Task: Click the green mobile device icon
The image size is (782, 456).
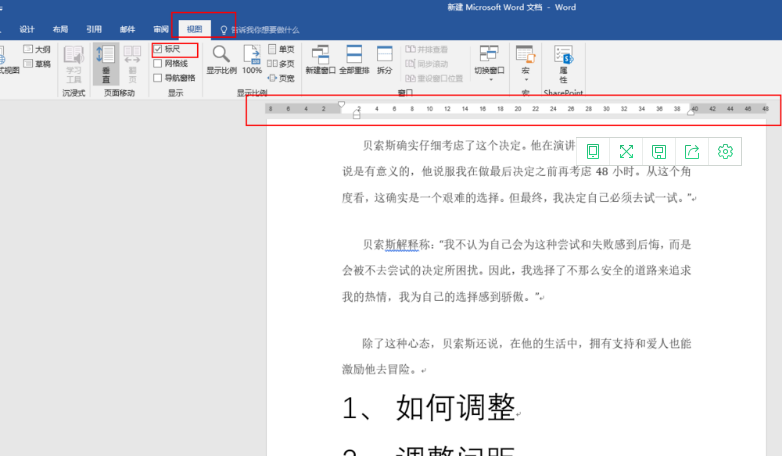Action: pos(593,151)
